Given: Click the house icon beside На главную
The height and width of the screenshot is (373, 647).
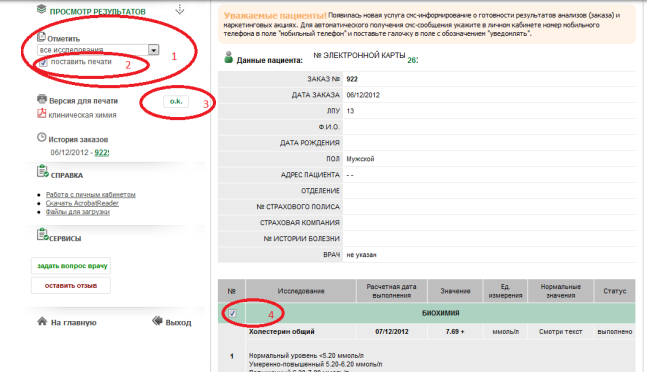Looking at the screenshot, I should tap(42, 321).
